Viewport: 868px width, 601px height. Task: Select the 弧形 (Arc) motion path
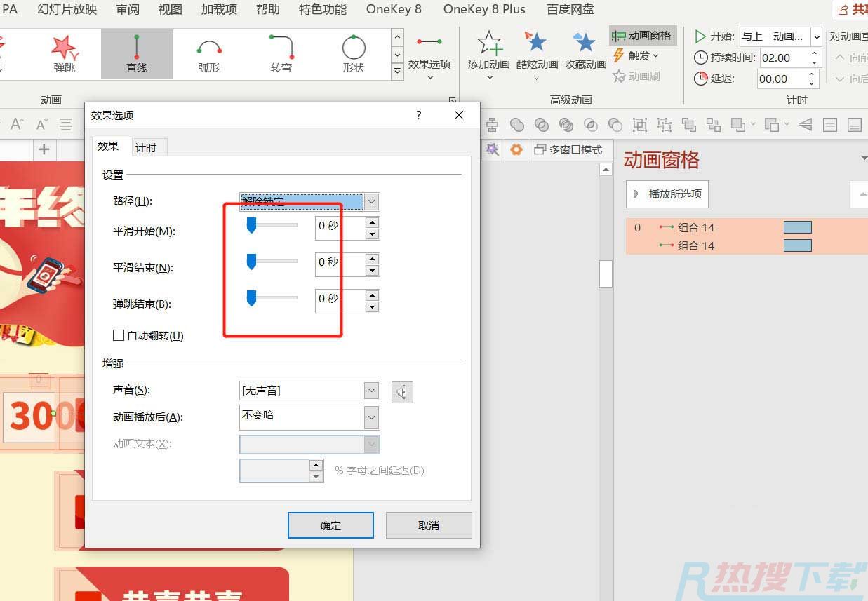tap(208, 54)
